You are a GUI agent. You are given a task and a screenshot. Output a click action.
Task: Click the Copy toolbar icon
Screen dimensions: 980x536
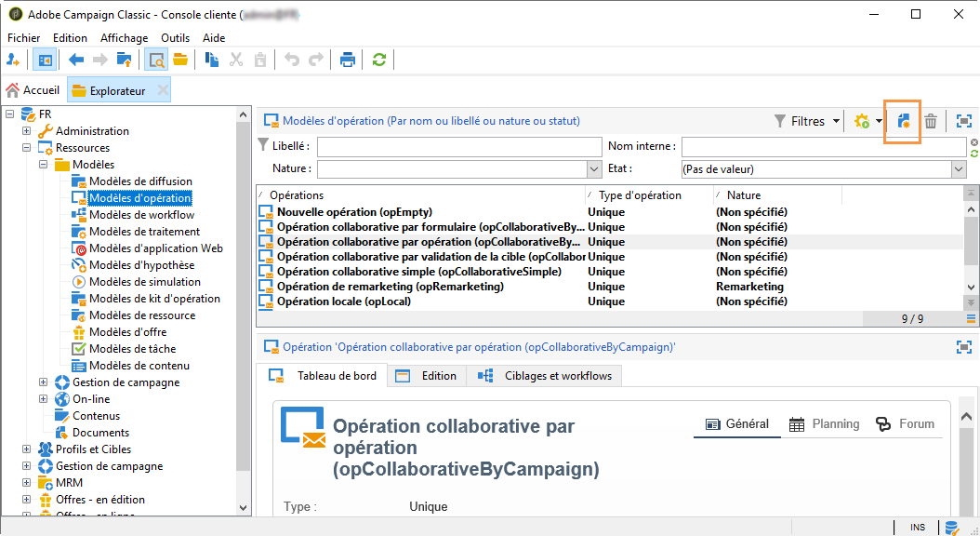pos(212,60)
